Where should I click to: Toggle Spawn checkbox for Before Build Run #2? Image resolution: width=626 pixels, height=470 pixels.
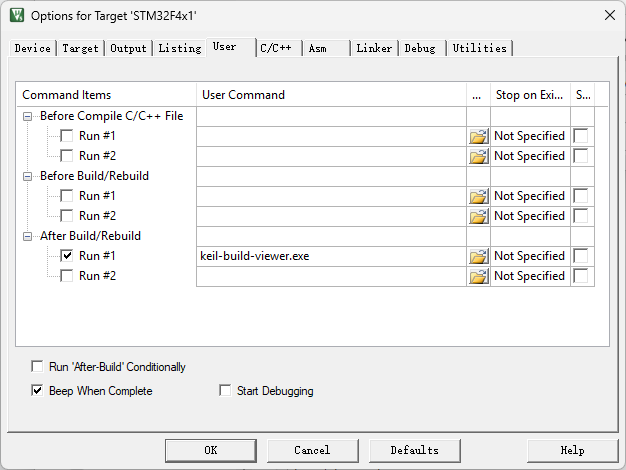pyautogui.click(x=580, y=216)
